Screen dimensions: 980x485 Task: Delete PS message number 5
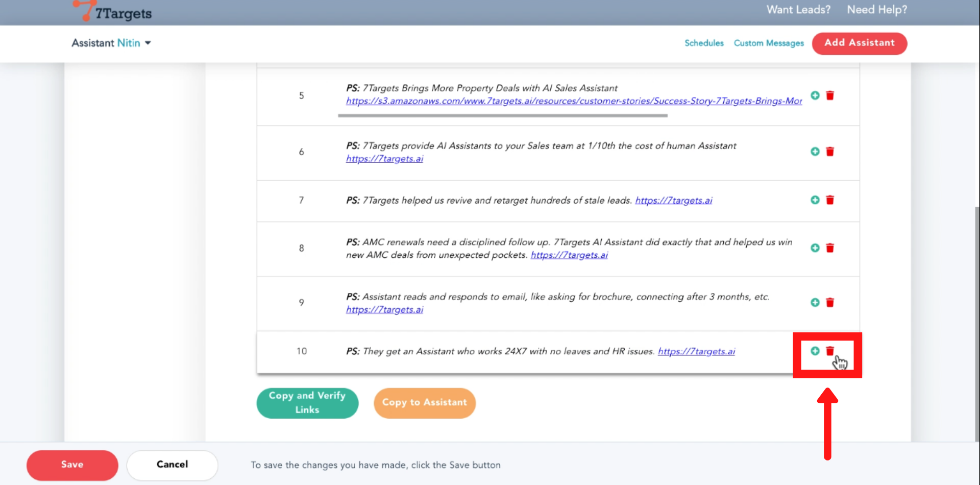pyautogui.click(x=830, y=95)
